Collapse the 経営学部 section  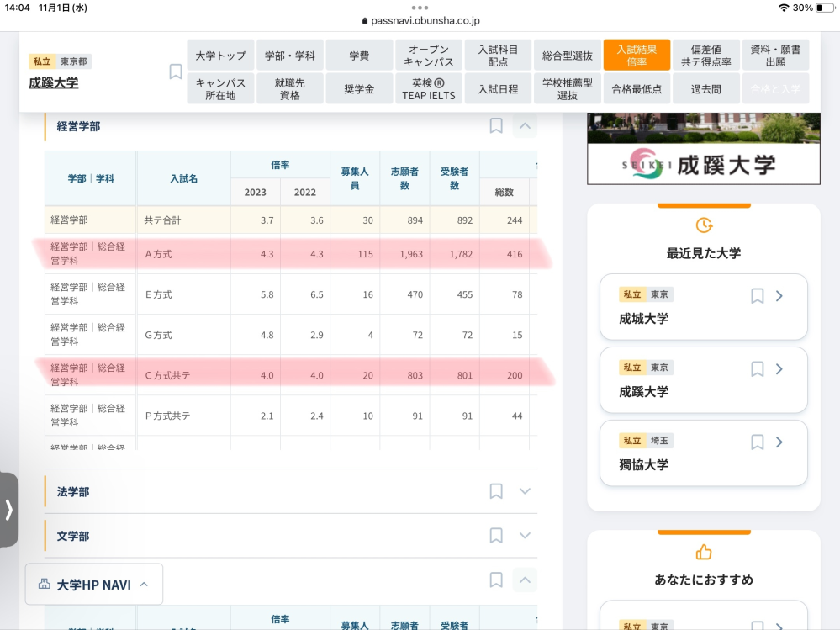[525, 126]
